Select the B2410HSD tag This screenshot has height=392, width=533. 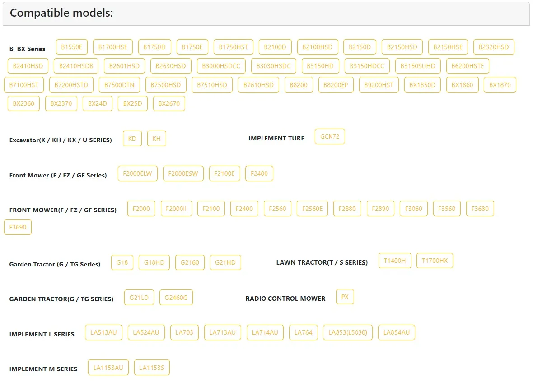pos(28,66)
